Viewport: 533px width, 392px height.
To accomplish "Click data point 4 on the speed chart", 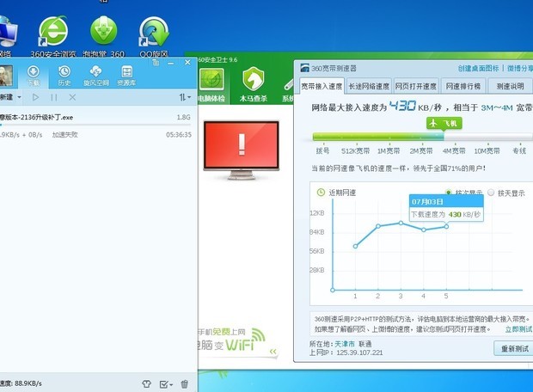I will (x=424, y=230).
